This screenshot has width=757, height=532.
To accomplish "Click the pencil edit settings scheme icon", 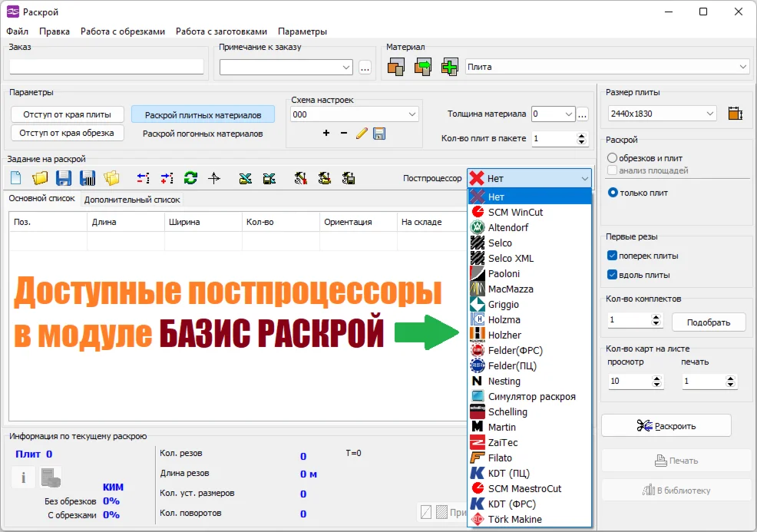I will pyautogui.click(x=362, y=134).
